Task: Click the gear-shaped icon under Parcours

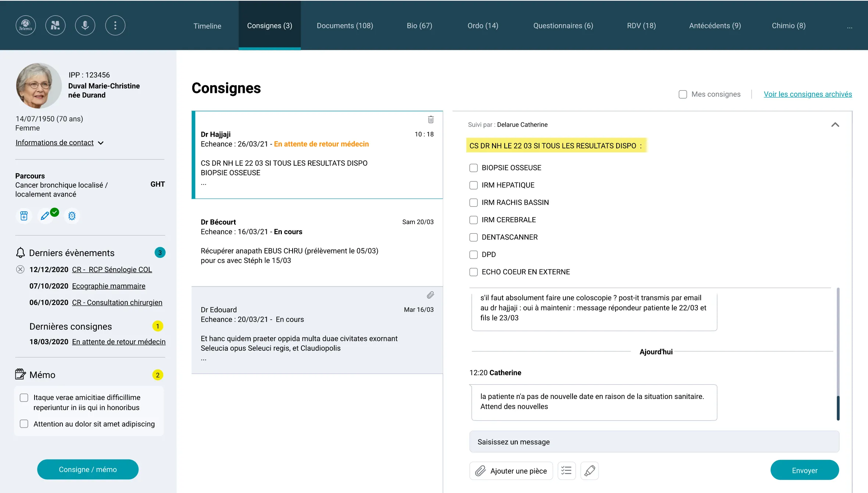Action: (72, 216)
